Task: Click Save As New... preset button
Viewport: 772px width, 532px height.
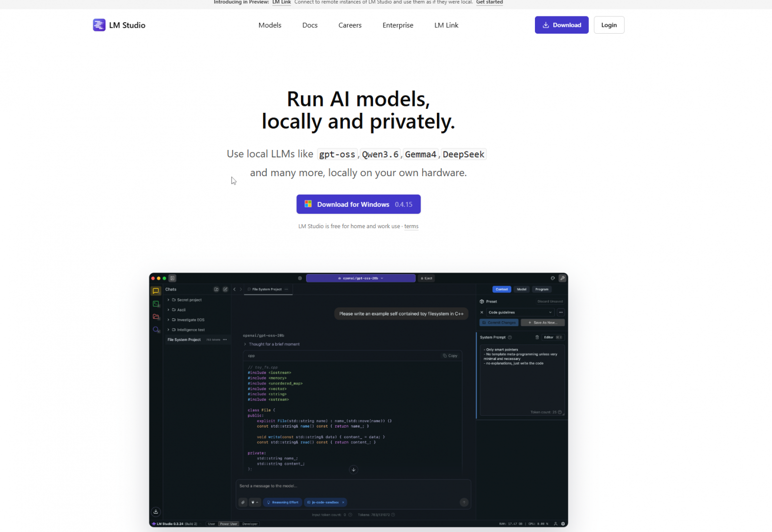Action: click(543, 323)
